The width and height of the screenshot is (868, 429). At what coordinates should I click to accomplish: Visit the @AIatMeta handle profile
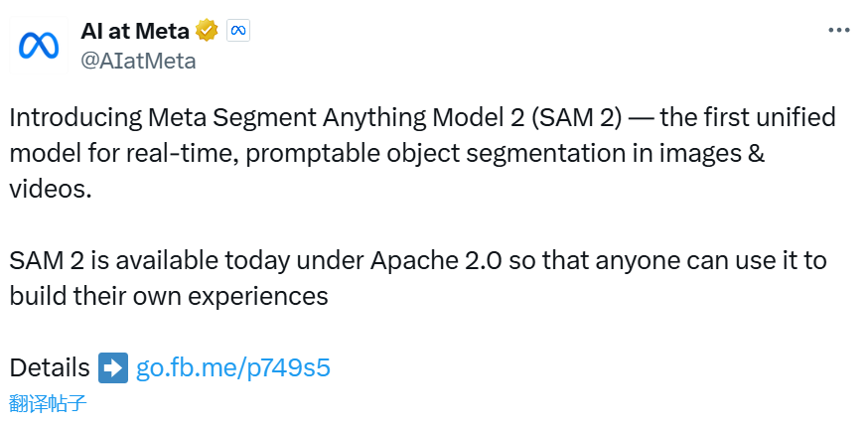[x=138, y=61]
